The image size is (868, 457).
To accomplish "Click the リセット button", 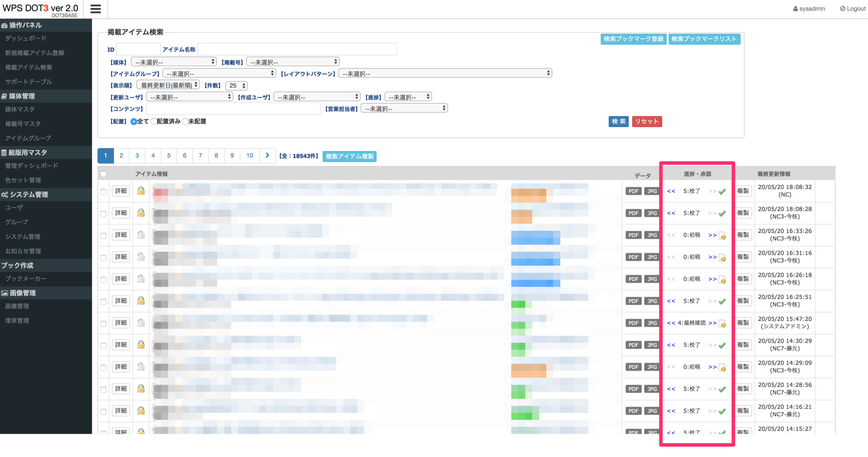I will click(x=647, y=121).
